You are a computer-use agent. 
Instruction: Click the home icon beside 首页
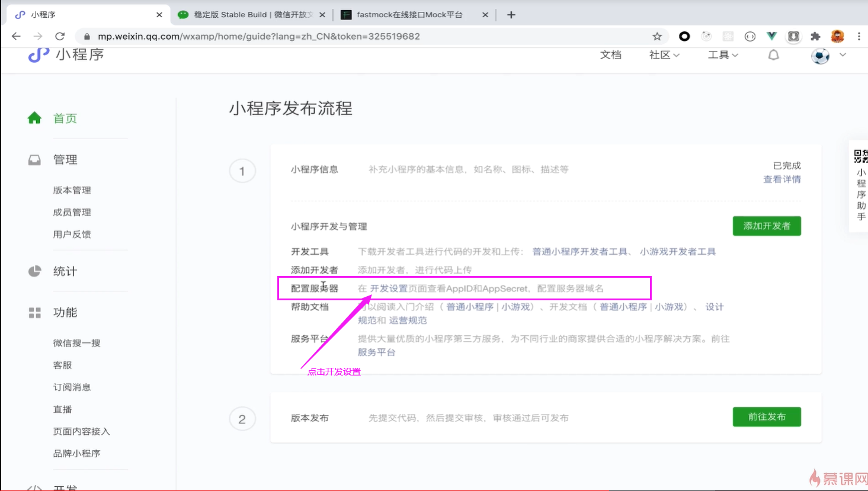34,118
